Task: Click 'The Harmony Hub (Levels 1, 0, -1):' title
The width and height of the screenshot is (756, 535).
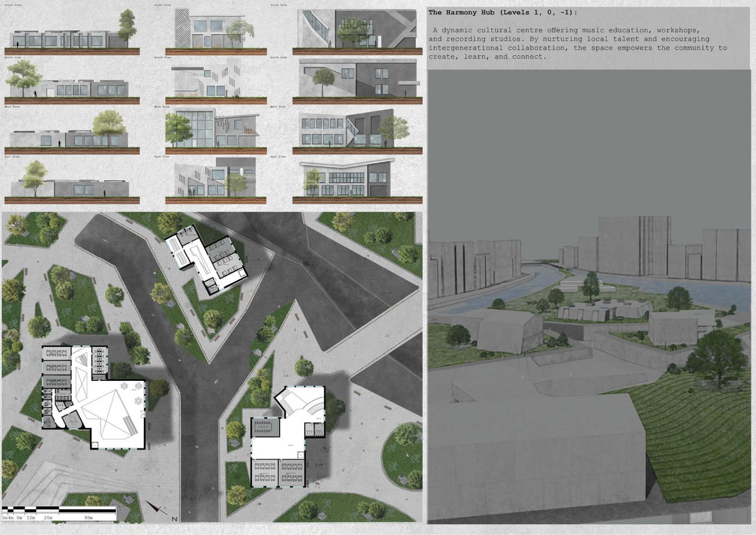Action: click(x=502, y=13)
